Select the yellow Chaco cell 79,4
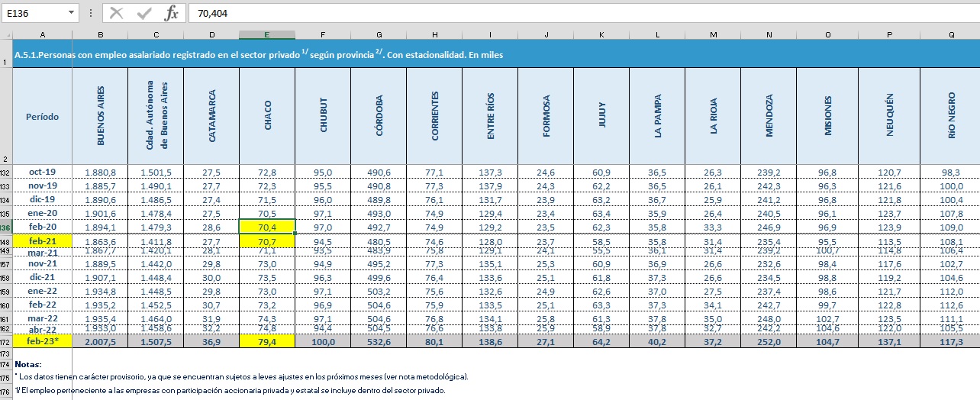Screen dimensions: 980x400 pos(267,342)
